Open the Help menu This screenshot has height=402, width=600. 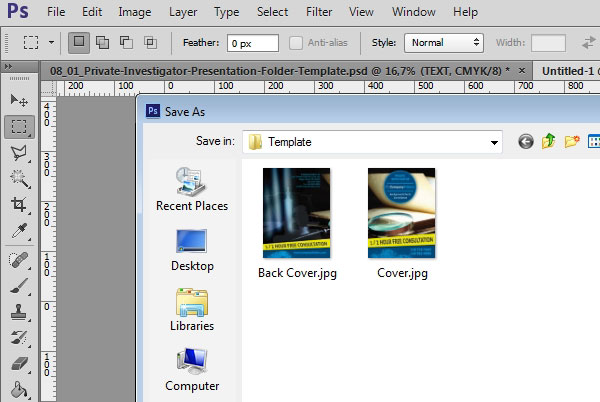point(465,12)
